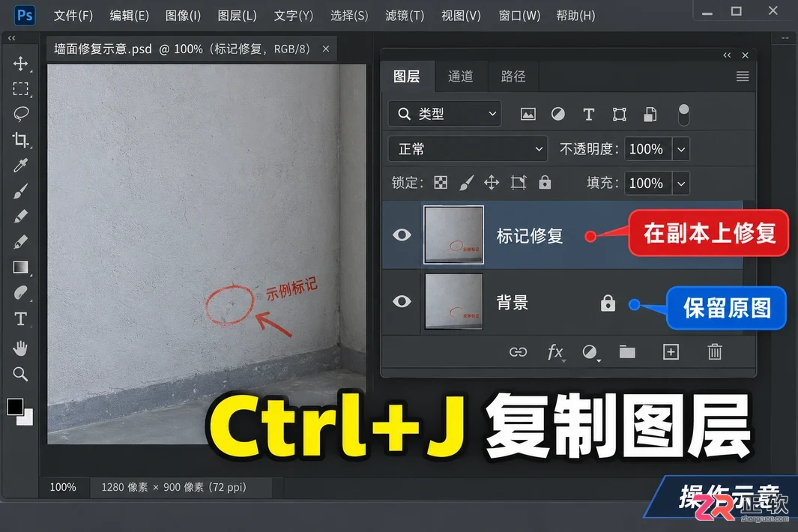Select the Brush tool

(x=20, y=191)
